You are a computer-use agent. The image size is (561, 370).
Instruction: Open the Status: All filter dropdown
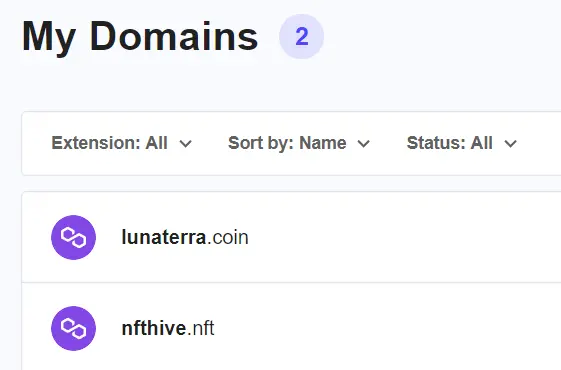point(462,143)
